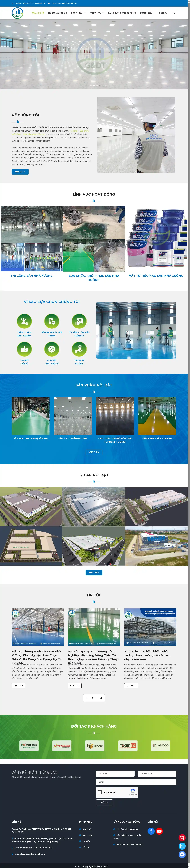Expand the 'Sàn Vinyl' dropdown menu
The width and height of the screenshot is (190, 868).
click(97, 13)
